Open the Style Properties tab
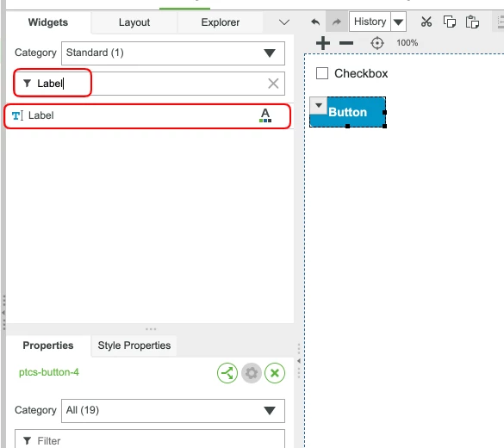 [x=134, y=345]
